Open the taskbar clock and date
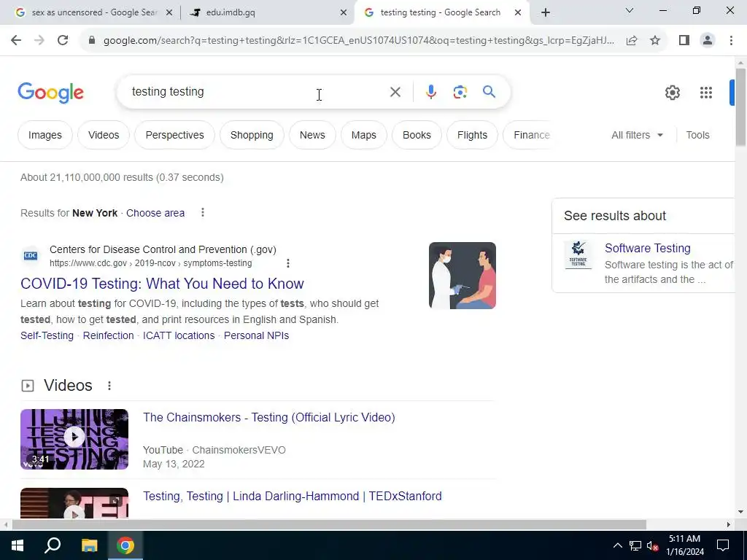The image size is (747, 560). pyautogui.click(x=684, y=545)
